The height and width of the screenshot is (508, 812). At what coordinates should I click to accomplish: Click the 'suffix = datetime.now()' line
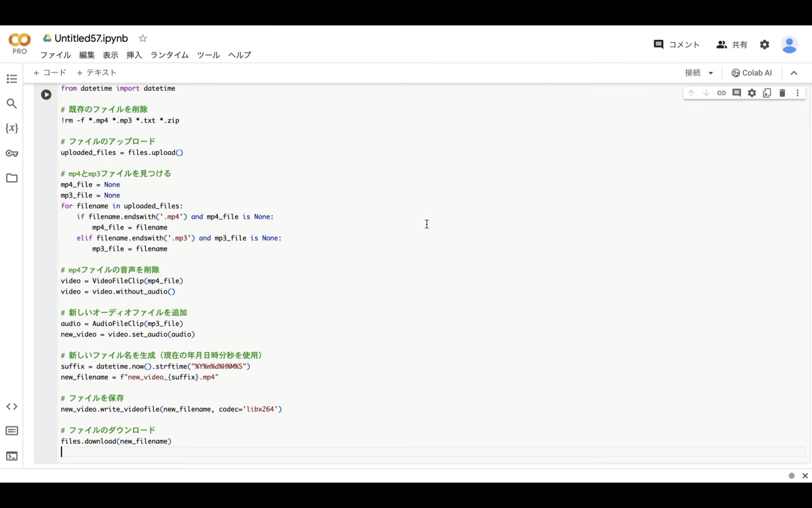(x=156, y=367)
